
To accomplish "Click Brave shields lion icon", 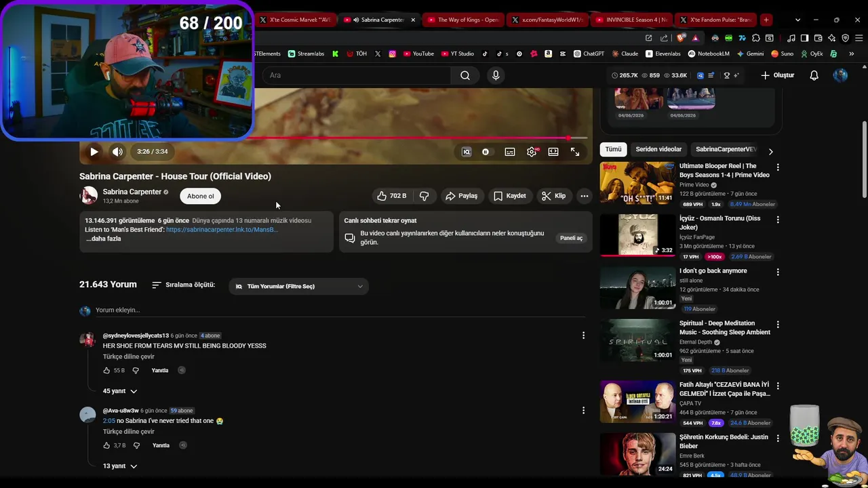I will [x=682, y=38].
